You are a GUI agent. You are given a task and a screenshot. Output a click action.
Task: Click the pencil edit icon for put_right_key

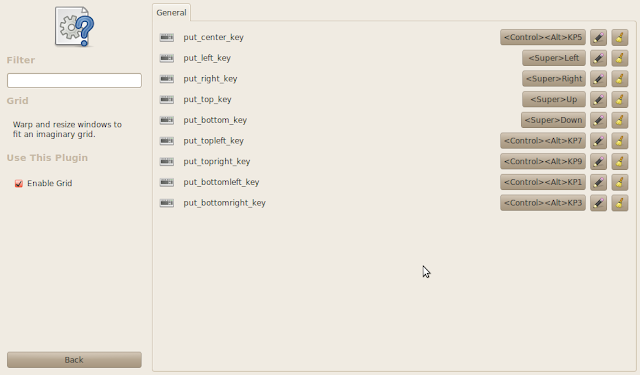[598, 79]
